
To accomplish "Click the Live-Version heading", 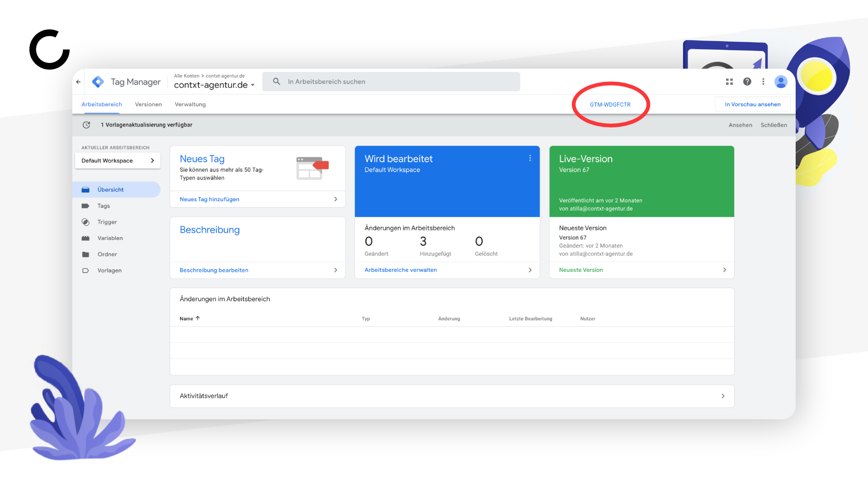I will [586, 159].
